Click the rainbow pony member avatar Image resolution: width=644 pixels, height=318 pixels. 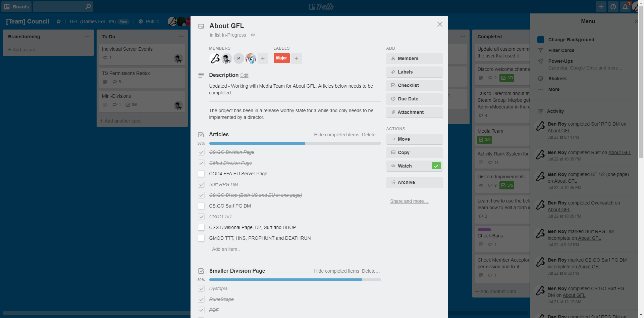click(251, 58)
